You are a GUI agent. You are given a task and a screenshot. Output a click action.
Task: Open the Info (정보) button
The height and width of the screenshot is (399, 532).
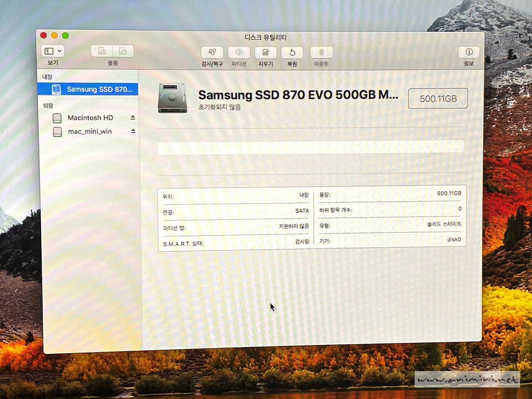[469, 52]
